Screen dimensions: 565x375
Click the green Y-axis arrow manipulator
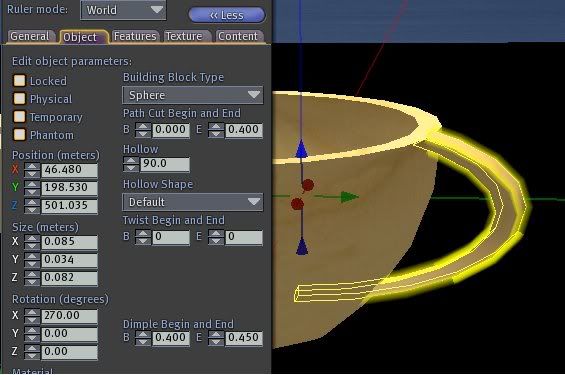pos(349,197)
